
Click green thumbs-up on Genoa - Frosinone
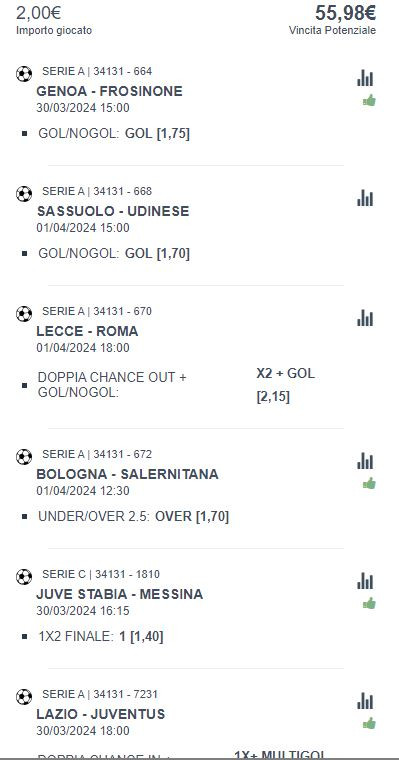click(369, 101)
